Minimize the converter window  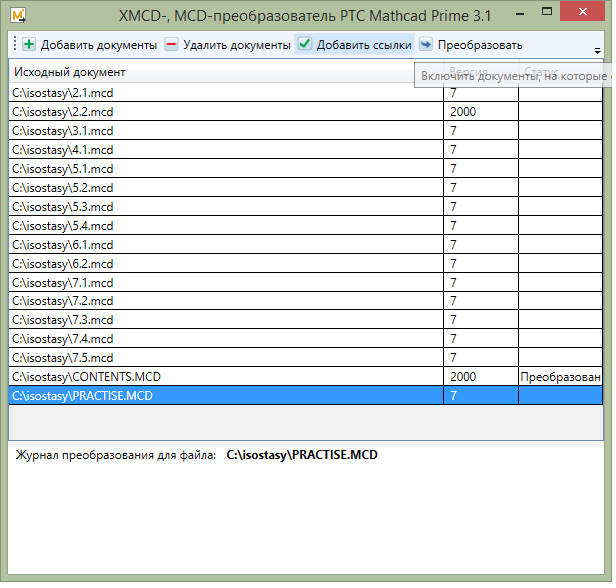[520, 14]
